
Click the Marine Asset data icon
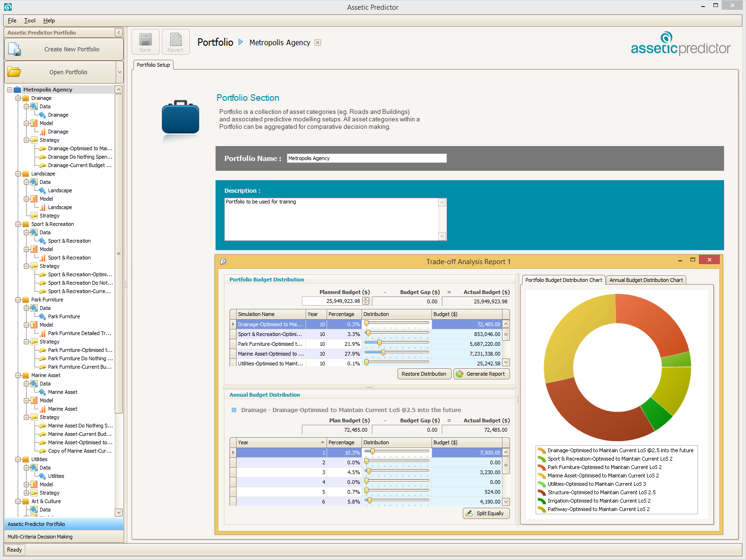point(42,392)
